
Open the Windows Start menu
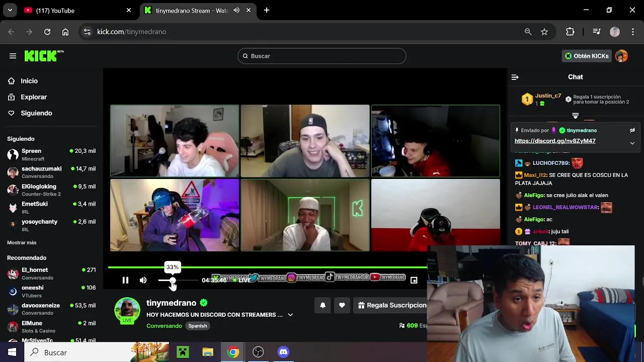[x=12, y=352]
